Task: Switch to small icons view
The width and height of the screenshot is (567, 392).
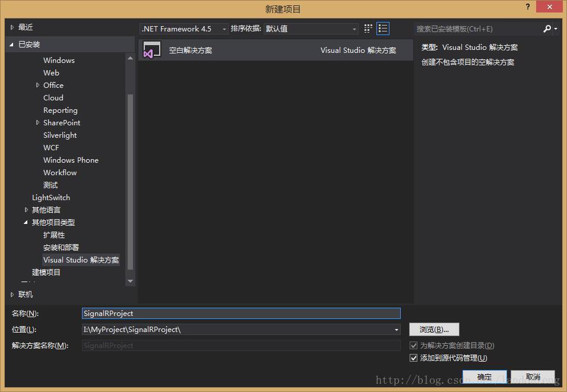Action: [x=369, y=29]
